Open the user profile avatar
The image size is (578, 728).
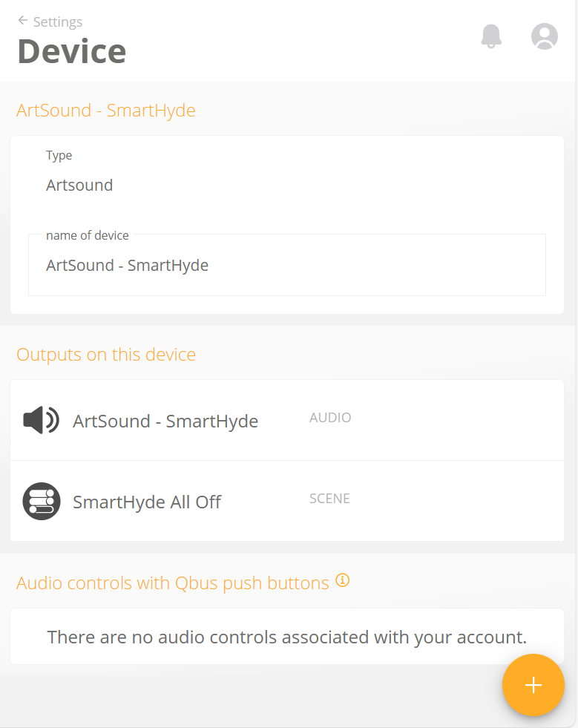coord(544,36)
